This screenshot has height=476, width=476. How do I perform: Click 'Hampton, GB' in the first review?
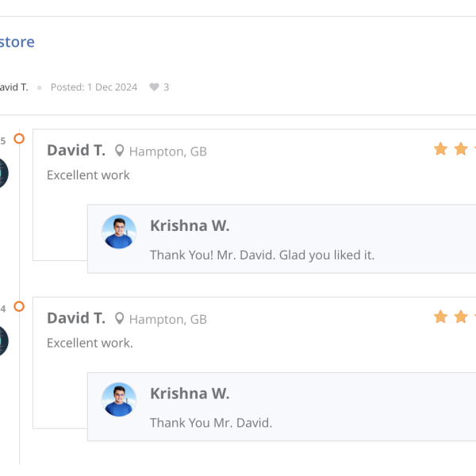tap(167, 152)
